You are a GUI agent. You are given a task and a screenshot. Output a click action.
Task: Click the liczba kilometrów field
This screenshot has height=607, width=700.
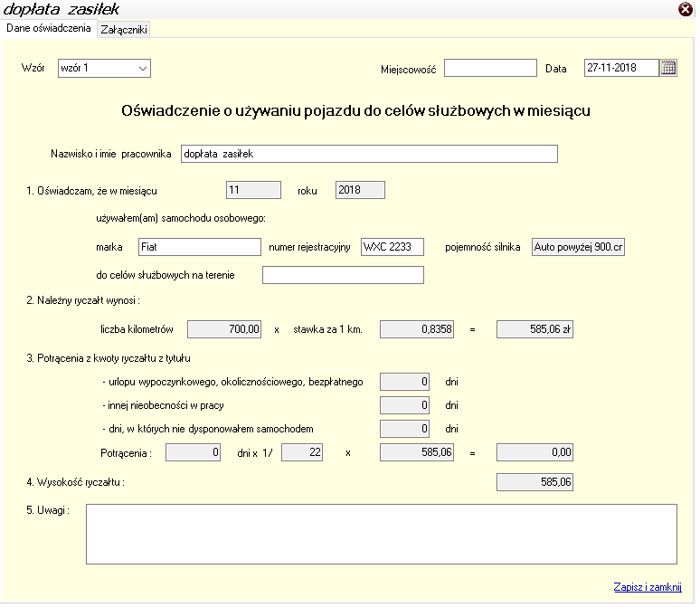(226, 329)
